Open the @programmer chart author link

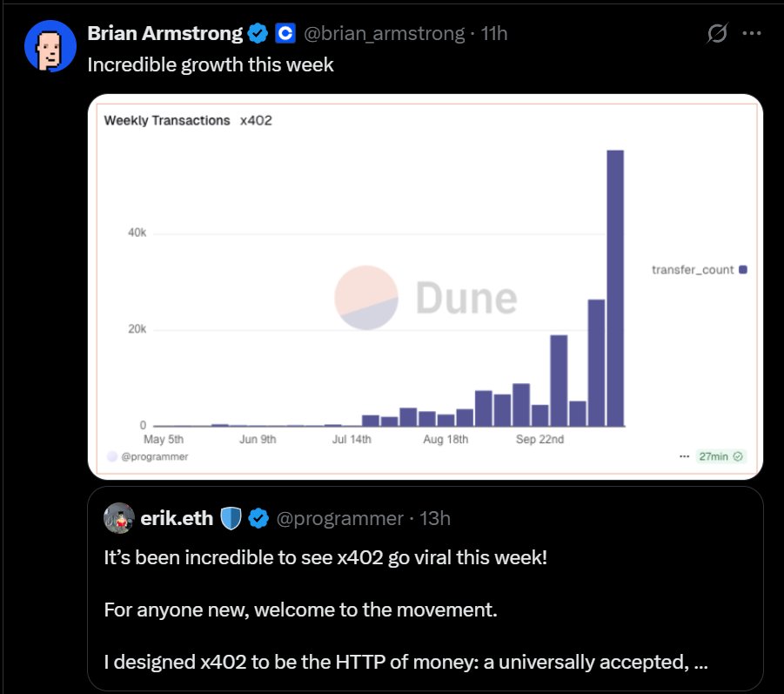coord(148,456)
